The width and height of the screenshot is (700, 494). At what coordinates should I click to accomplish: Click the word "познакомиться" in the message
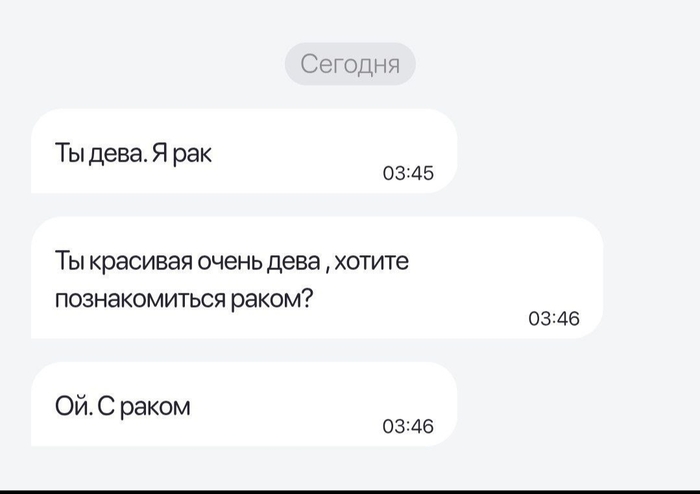140,299
